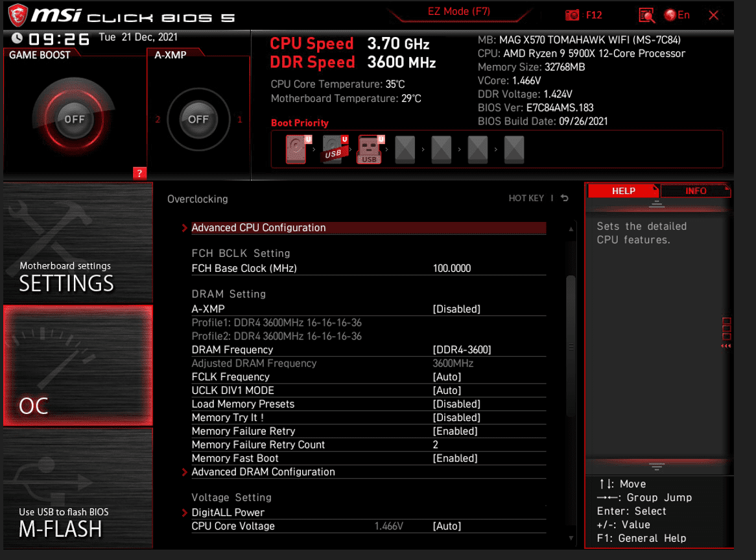This screenshot has height=560, width=756.
Task: Click the Voltage Setting section header
Action: pyautogui.click(x=231, y=497)
